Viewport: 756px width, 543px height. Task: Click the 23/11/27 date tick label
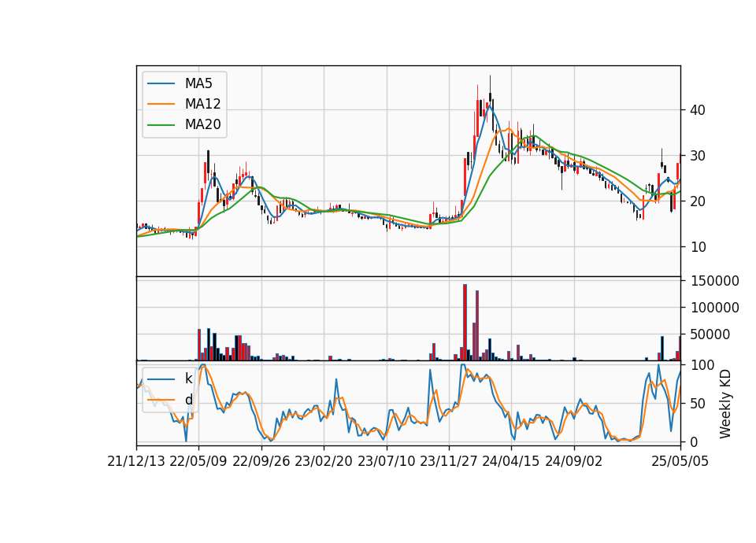(449, 462)
